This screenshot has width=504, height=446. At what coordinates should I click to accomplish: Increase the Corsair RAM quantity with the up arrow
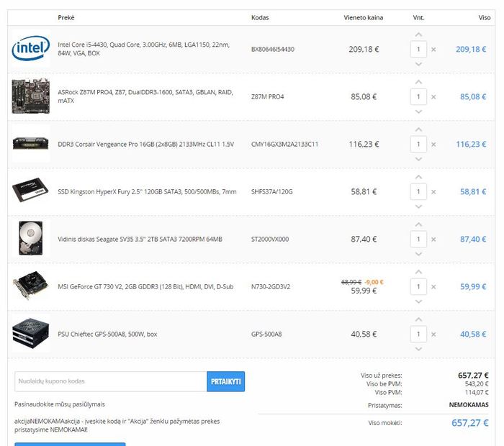click(418, 129)
